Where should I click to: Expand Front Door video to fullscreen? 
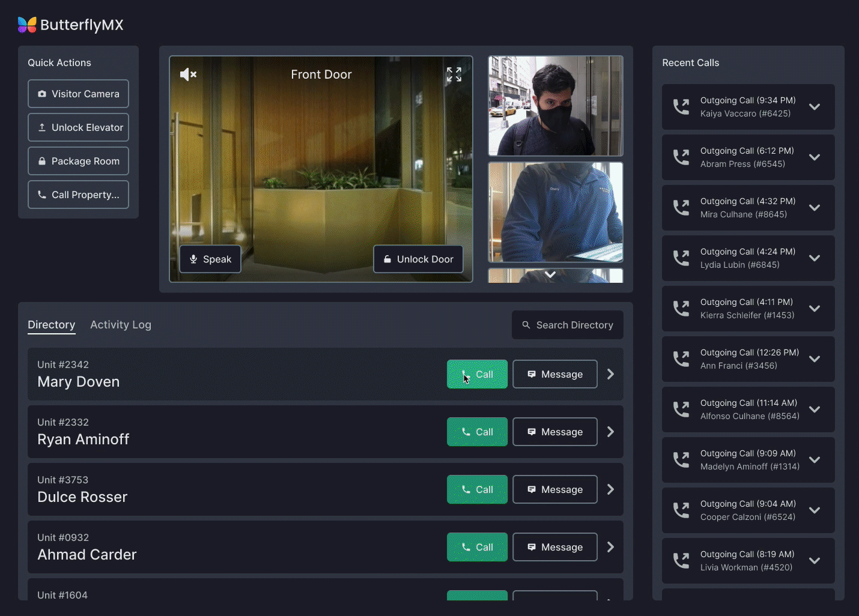click(x=454, y=74)
